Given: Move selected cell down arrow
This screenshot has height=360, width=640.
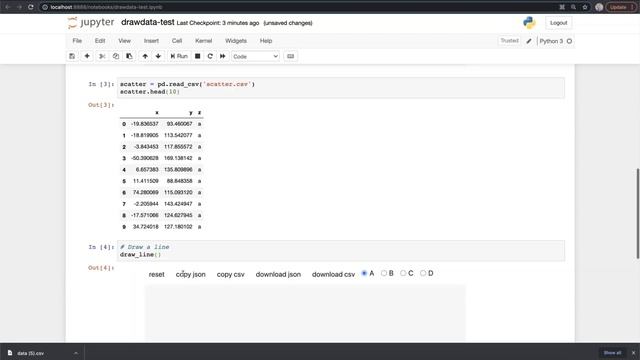Looking at the screenshot, I should (158, 56).
